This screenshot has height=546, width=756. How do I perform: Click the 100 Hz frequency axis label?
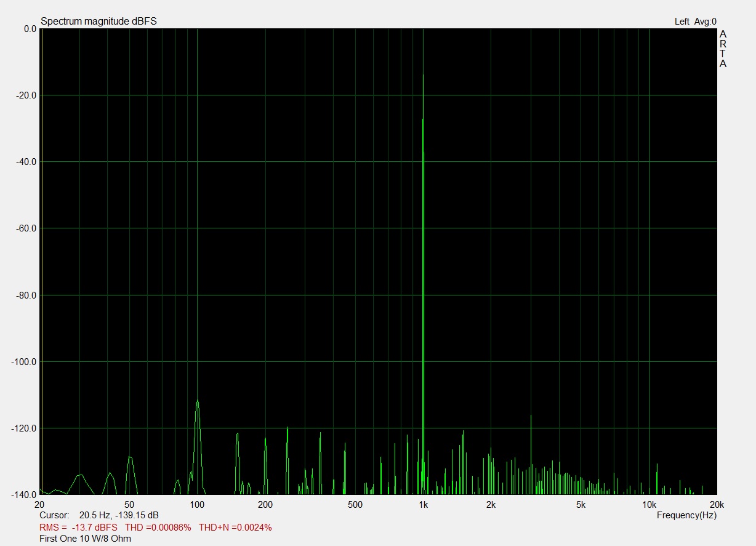pyautogui.click(x=197, y=505)
